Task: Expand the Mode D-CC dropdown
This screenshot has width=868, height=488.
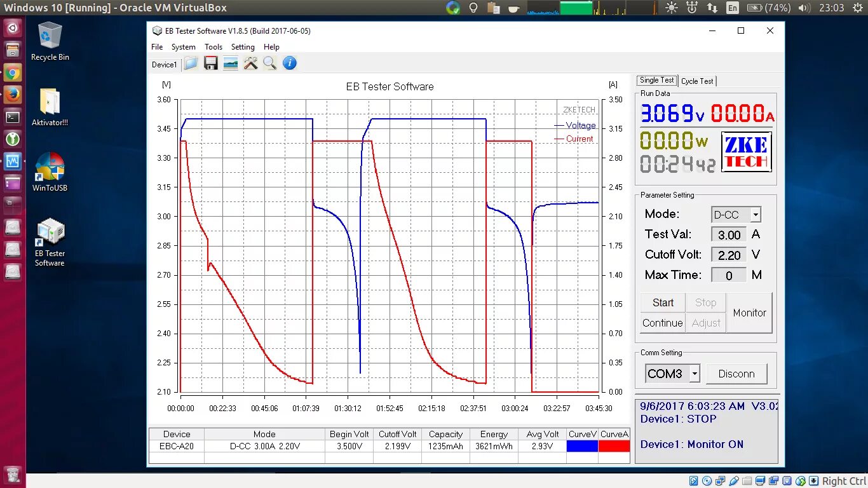Action: pos(756,215)
